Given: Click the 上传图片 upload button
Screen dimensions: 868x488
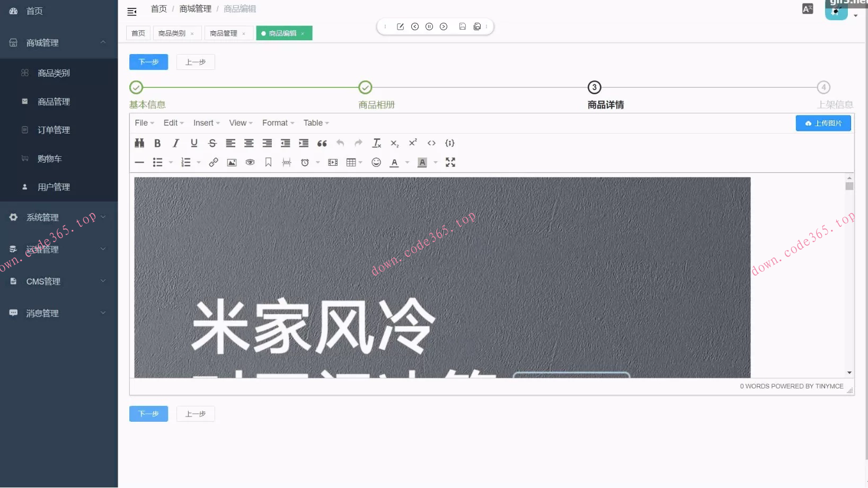Looking at the screenshot, I should pyautogui.click(x=823, y=123).
